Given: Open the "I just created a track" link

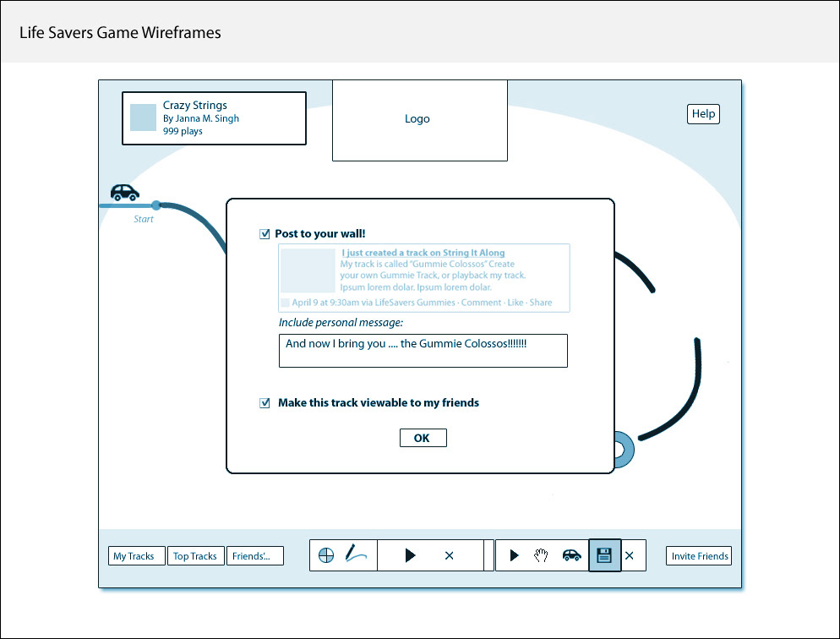Looking at the screenshot, I should (423, 253).
